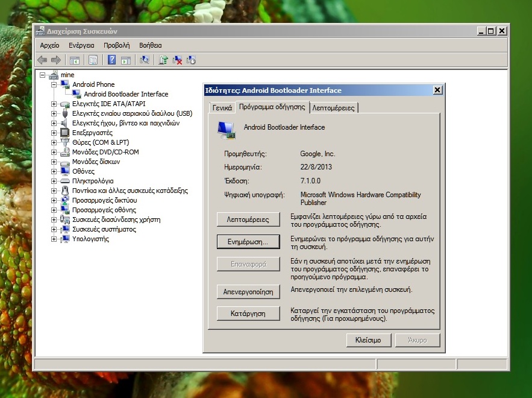Image resolution: width=532 pixels, height=398 pixels.
Task: Click Uninstall device toolbar icon with red X
Action: (x=177, y=60)
